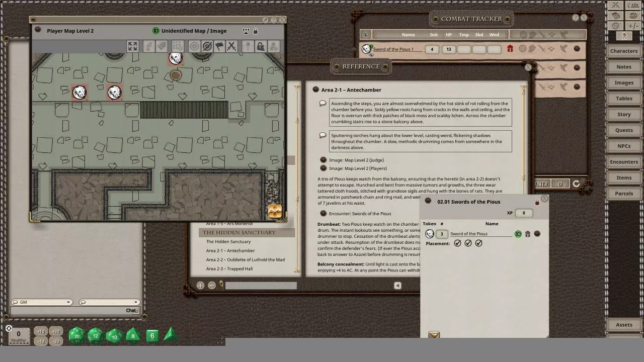The height and width of the screenshot is (362, 644).
Task: Edit the HP field showing 13
Action: 449,49
